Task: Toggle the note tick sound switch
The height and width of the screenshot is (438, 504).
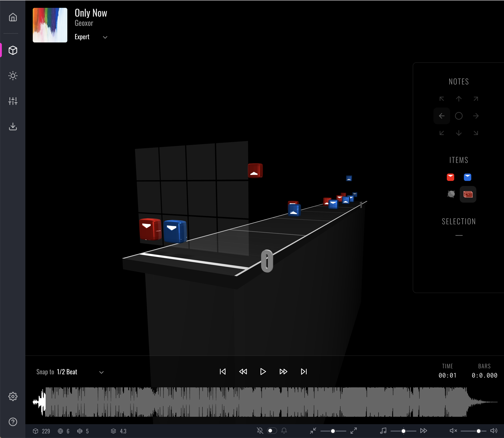Action: tap(272, 431)
